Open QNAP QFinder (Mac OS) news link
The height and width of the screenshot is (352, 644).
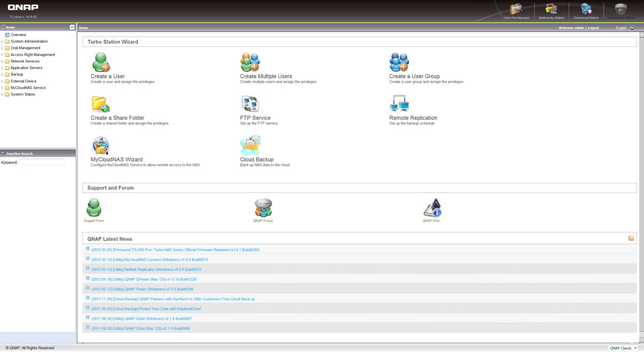(144, 279)
